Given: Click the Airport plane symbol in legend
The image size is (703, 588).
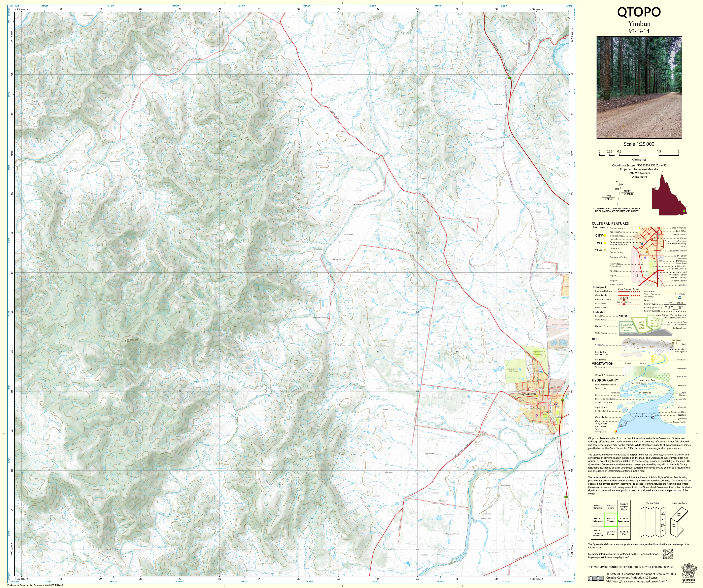Looking at the screenshot, I should 637,275.
